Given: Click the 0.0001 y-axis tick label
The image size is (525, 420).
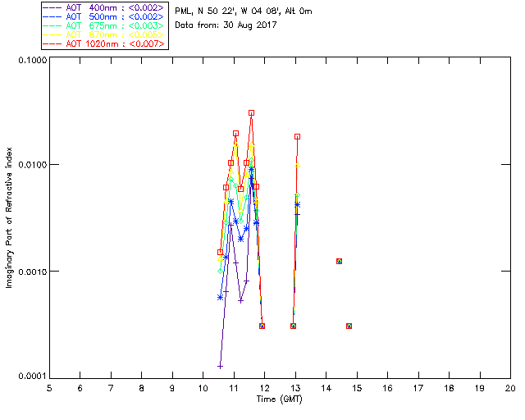Looking at the screenshot, I should pos(32,377).
